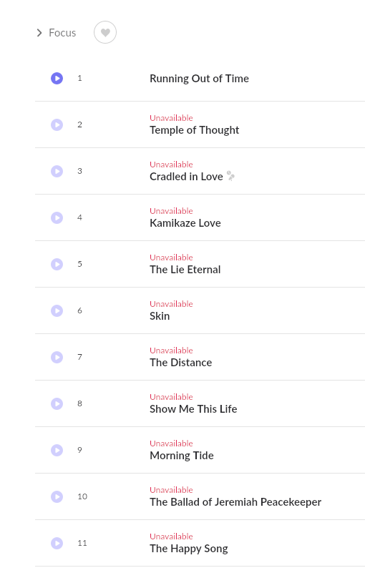Click play icon for Morning Tide
365x588 pixels.
point(57,451)
